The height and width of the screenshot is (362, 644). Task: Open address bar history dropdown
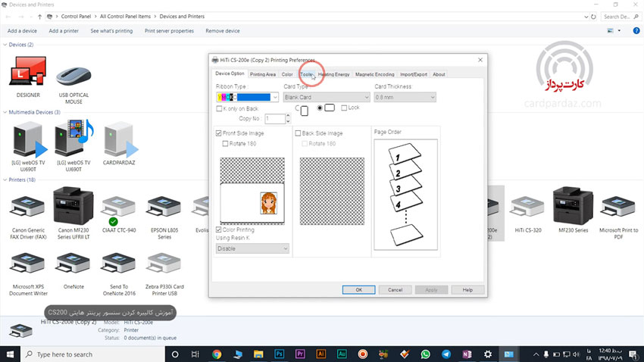coord(586,17)
